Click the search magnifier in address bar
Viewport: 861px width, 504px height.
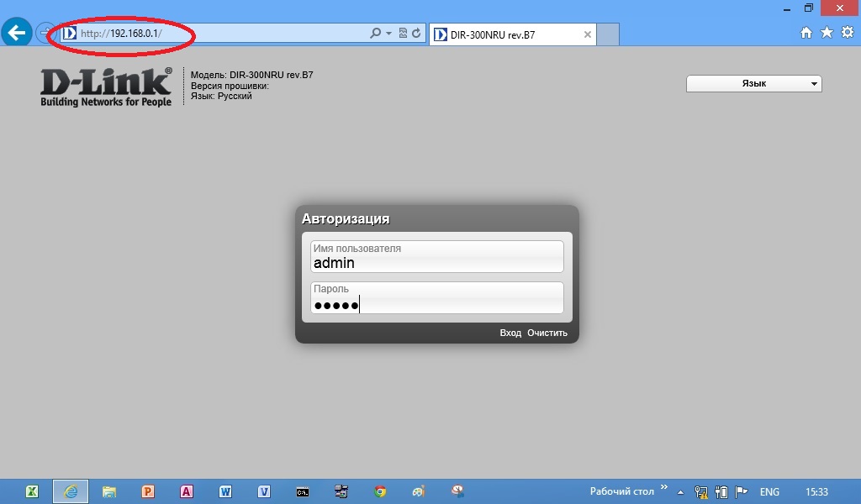(375, 34)
